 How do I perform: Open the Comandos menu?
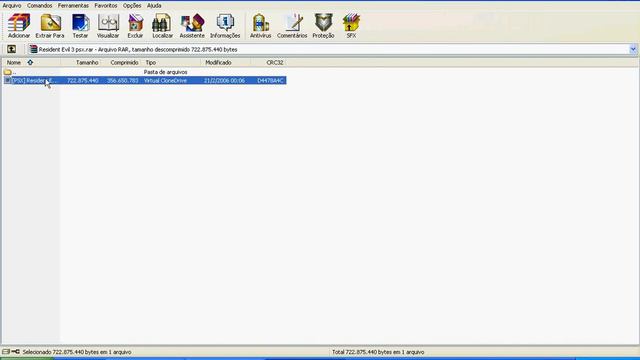coord(40,6)
